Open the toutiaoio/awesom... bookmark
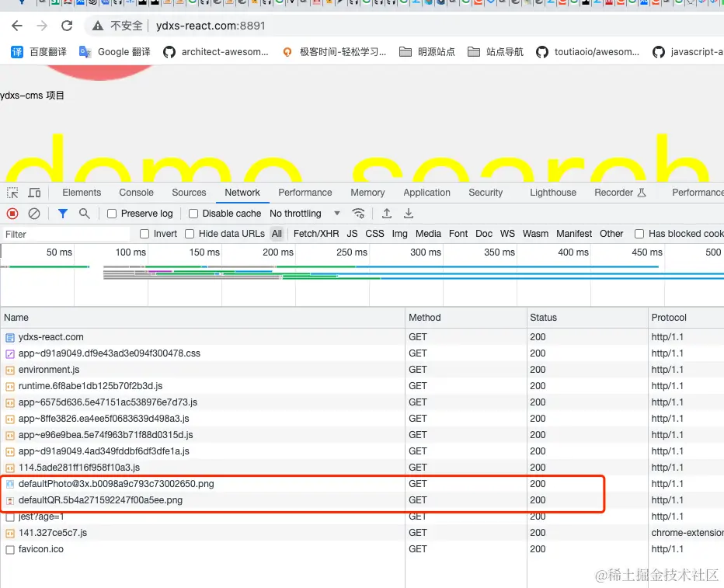 [x=588, y=52]
